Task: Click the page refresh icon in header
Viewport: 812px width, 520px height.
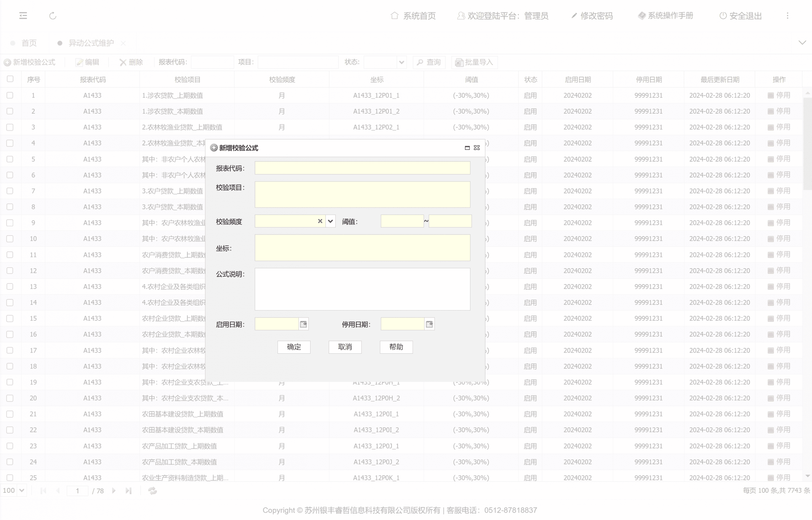Action: 53,16
